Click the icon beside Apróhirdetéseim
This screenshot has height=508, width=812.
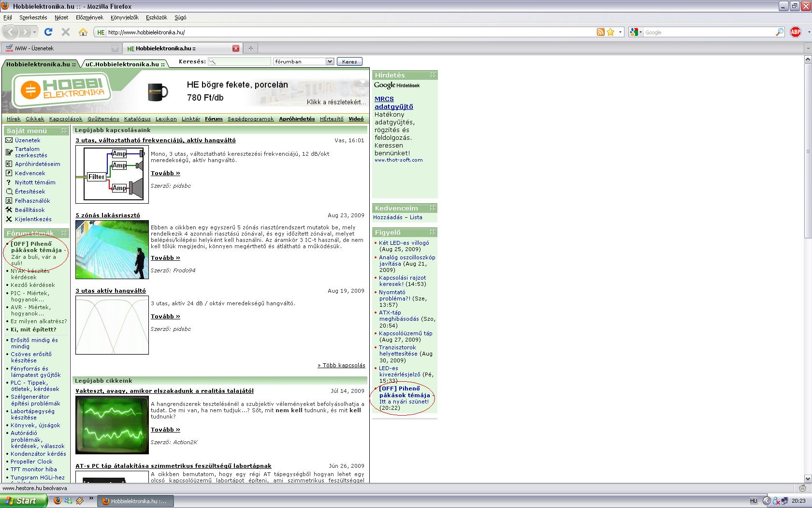[x=9, y=164]
